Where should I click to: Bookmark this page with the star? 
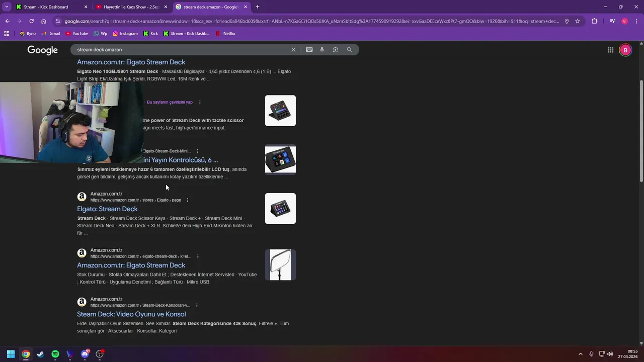coord(578,21)
